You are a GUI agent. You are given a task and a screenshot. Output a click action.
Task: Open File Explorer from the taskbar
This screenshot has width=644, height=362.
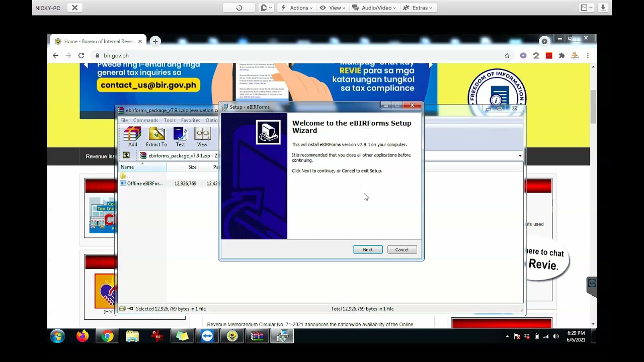[x=132, y=336]
